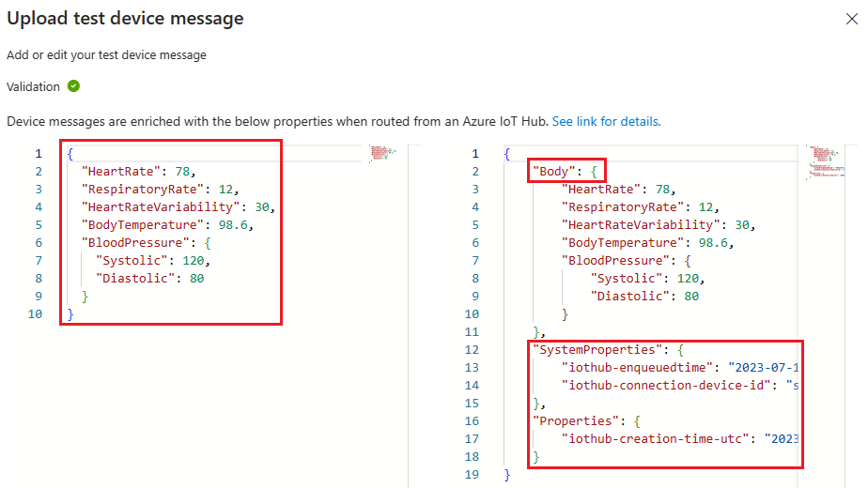
Task: Click the green Validation checkmark icon
Action: 73,86
